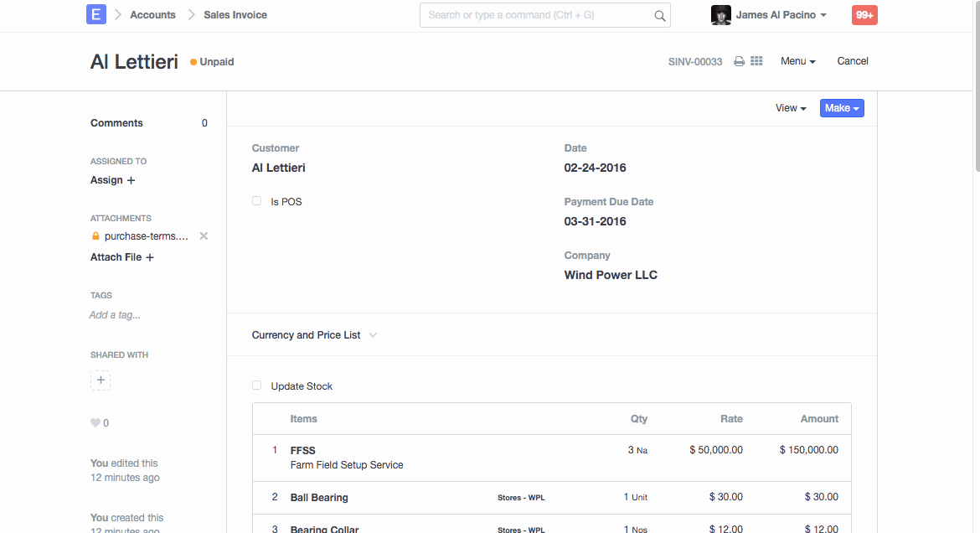Open the View dropdown

click(790, 108)
